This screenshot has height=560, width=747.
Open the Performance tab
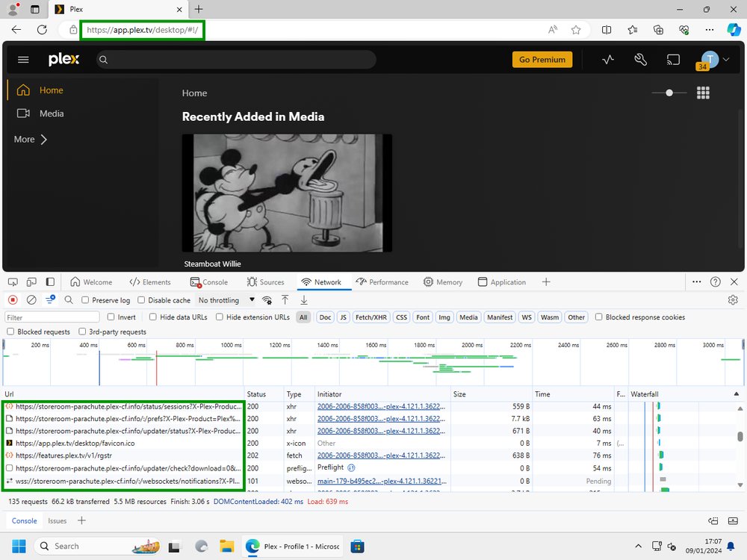tap(382, 282)
